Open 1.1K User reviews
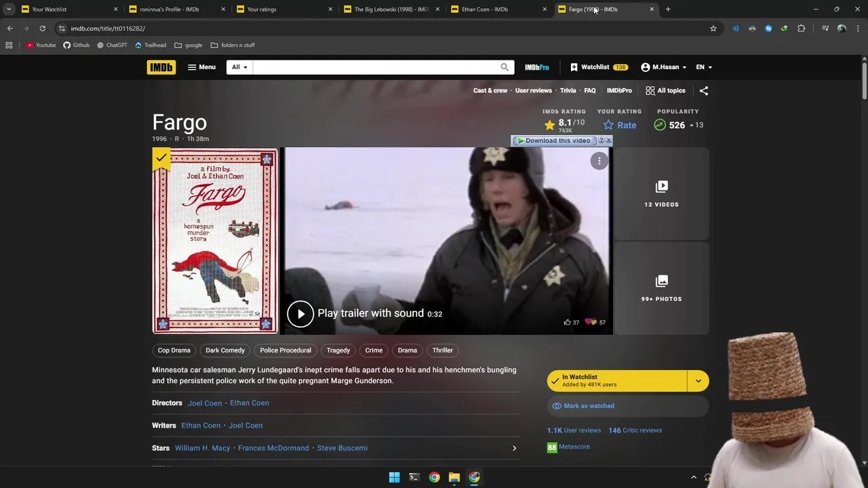This screenshot has width=868, height=488. click(574, 430)
